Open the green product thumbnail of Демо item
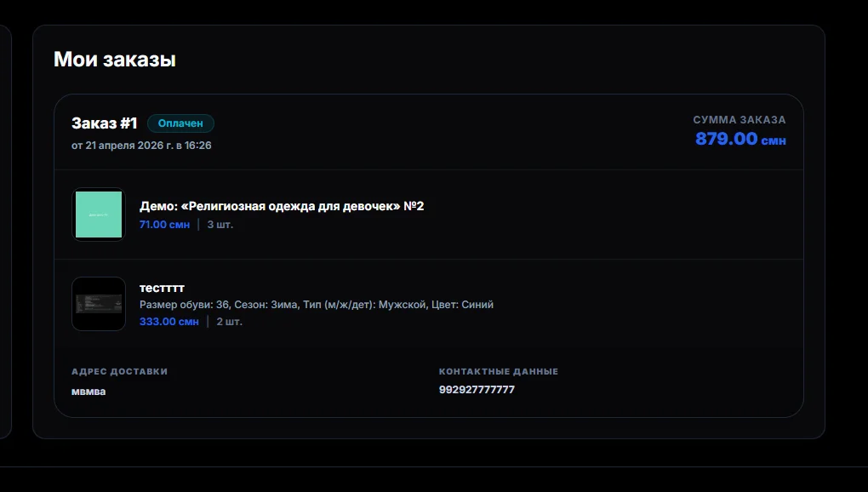 pos(99,215)
